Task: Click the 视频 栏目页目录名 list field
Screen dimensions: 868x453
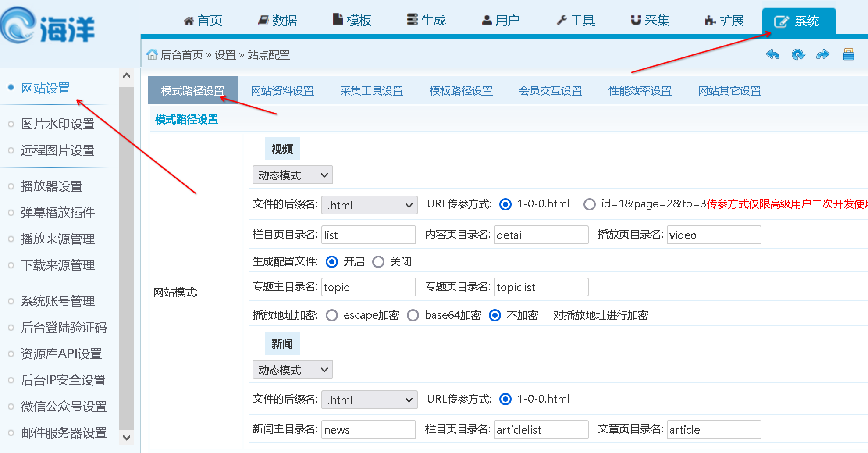Action: tap(369, 235)
